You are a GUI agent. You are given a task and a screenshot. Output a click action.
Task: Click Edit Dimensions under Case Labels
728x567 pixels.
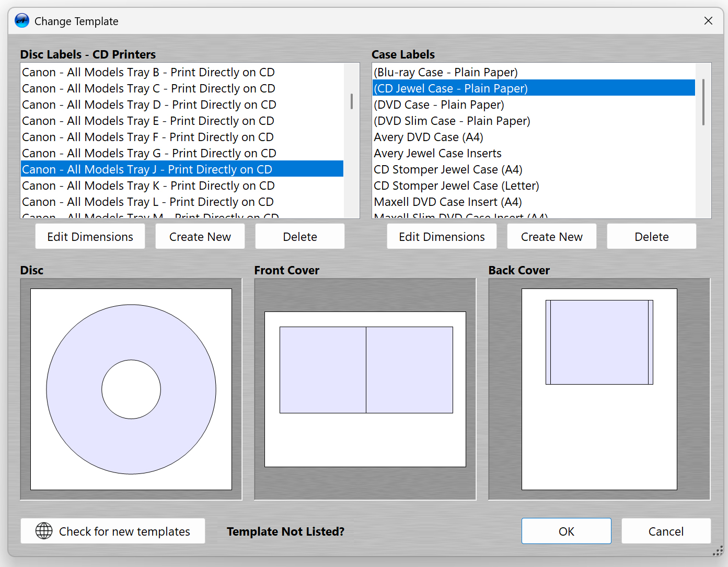tap(442, 237)
